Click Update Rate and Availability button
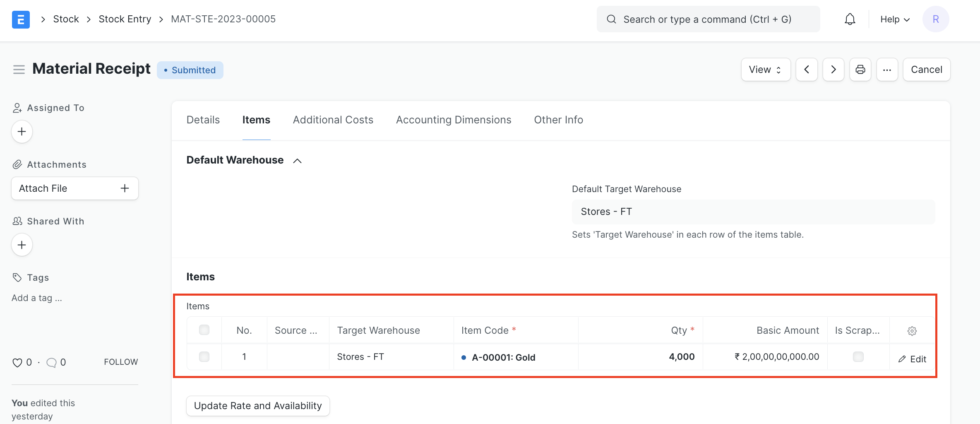The width and height of the screenshot is (980, 424). [257, 406]
